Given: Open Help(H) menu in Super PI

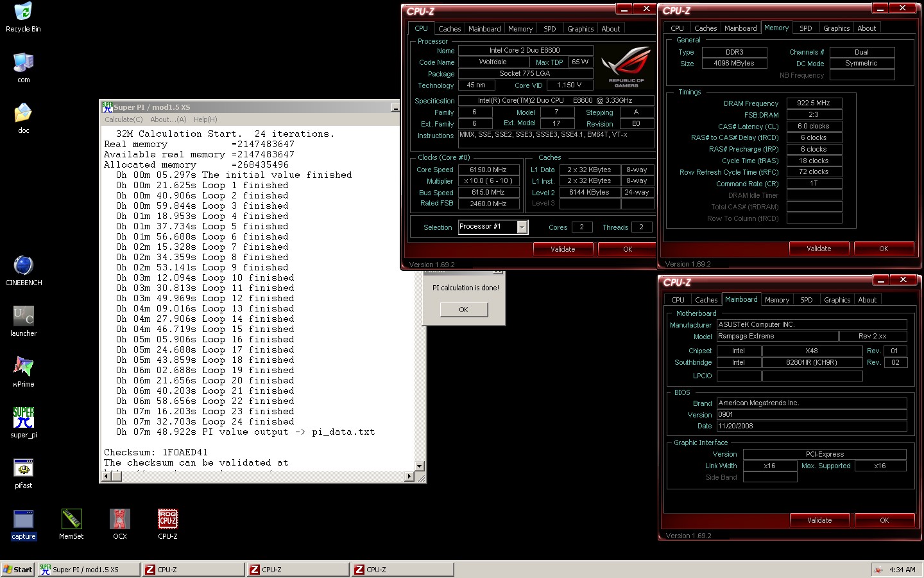Looking at the screenshot, I should [205, 119].
